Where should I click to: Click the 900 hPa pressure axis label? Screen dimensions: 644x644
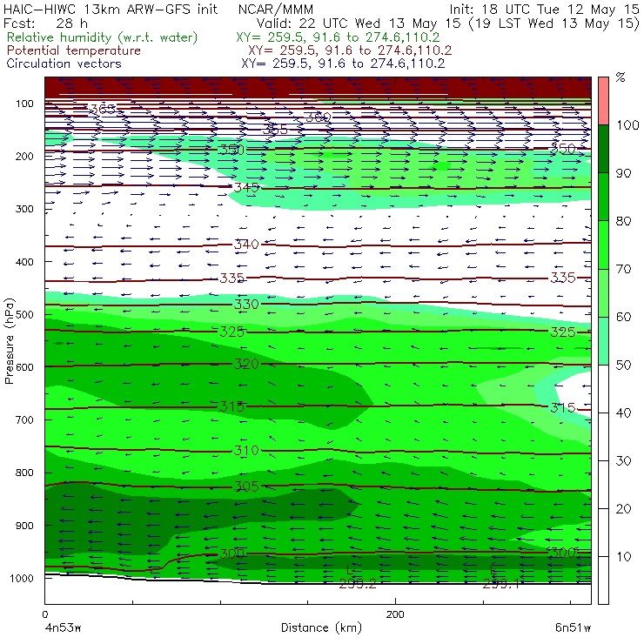click(24, 526)
